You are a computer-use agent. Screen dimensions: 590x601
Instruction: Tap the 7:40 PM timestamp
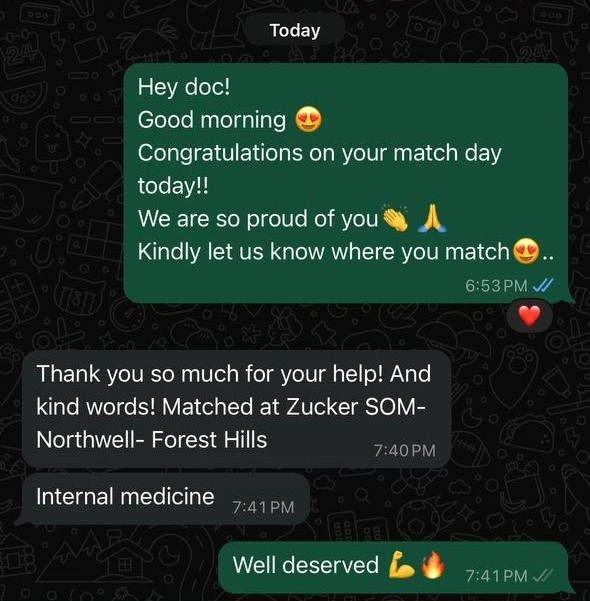404,450
